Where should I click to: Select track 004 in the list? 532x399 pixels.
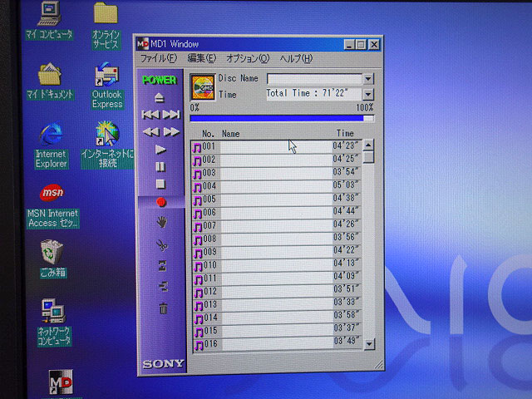coord(276,186)
